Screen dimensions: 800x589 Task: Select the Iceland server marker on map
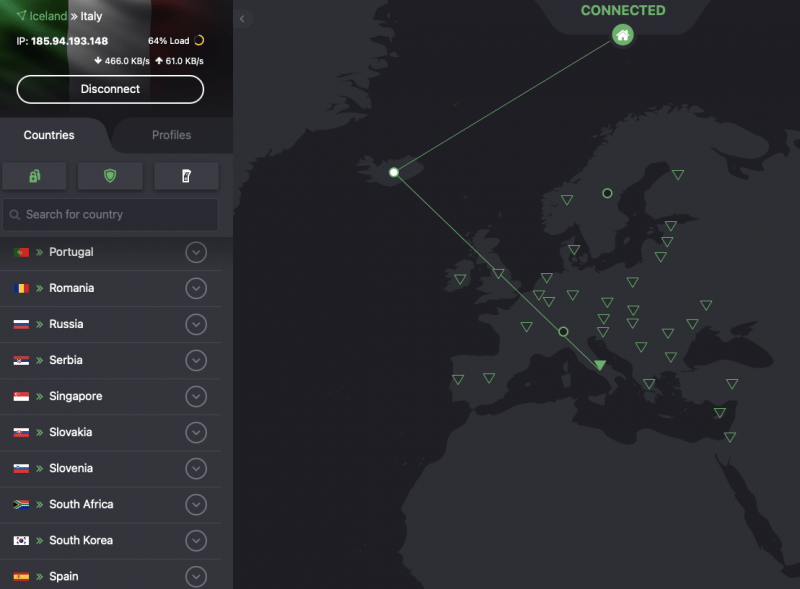394,172
